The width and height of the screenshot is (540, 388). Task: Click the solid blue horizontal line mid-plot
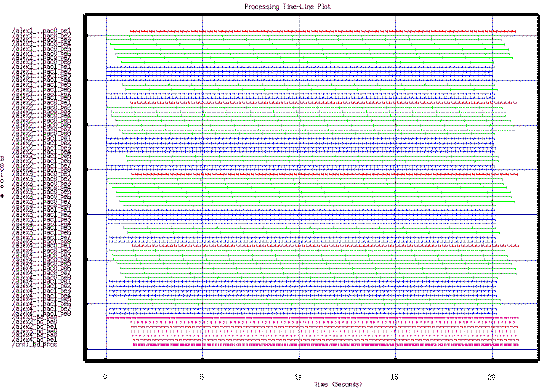(312, 214)
